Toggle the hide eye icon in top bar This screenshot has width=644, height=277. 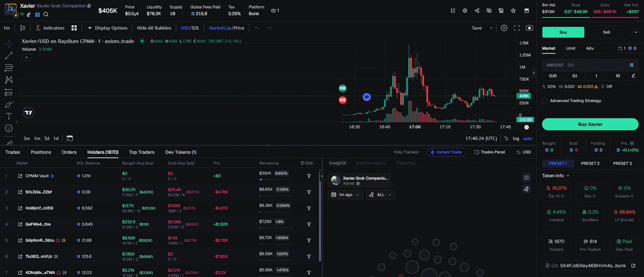point(489,11)
